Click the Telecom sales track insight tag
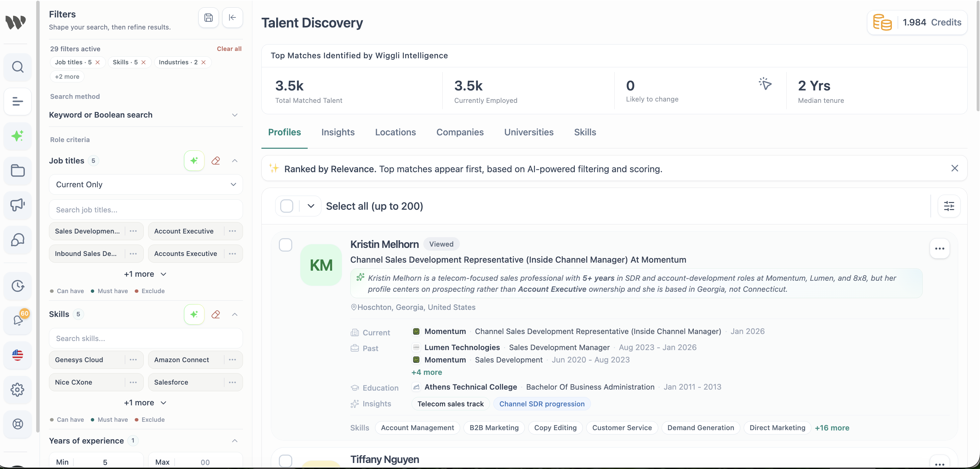This screenshot has width=980, height=469. 450,404
